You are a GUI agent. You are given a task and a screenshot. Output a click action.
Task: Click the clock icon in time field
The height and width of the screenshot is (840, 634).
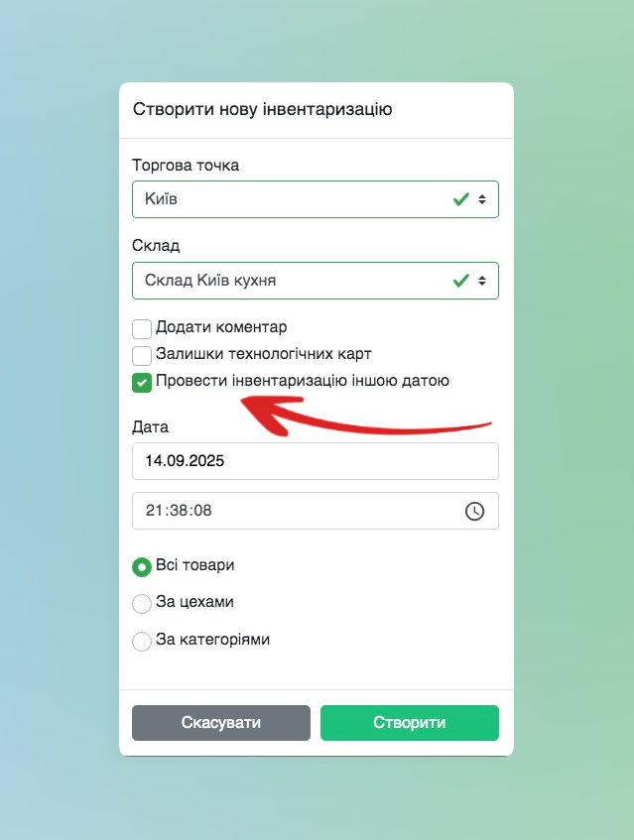[x=474, y=511]
